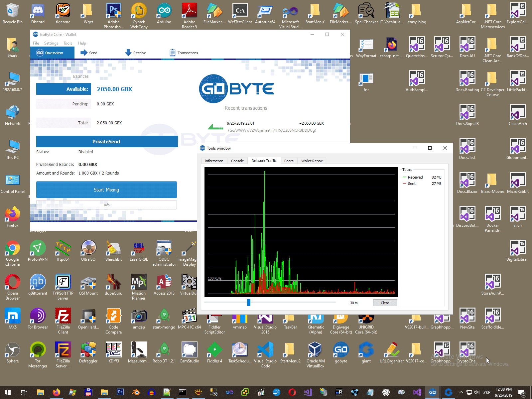This screenshot has height=399, width=532.
Task: Select the Access 2013 desktop icon
Action: (x=164, y=285)
